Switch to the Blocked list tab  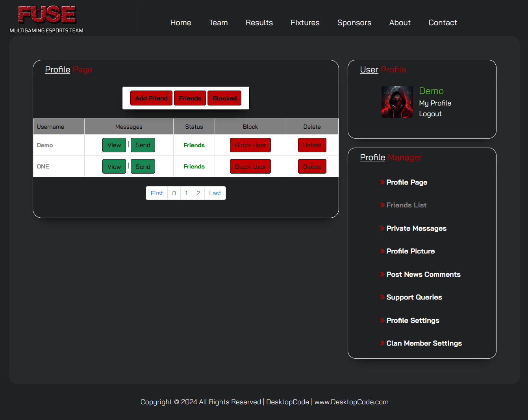pyautogui.click(x=224, y=98)
